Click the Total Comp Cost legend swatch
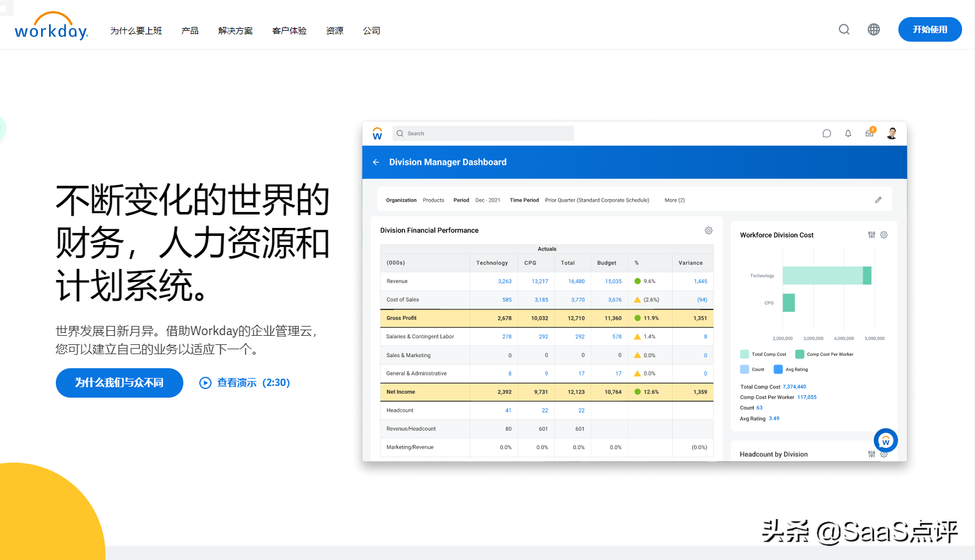 tap(744, 354)
